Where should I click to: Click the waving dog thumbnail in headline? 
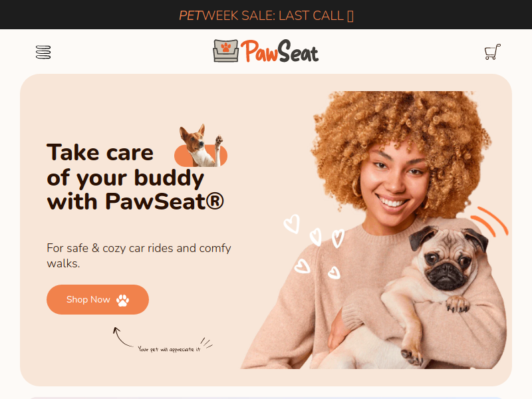point(201,146)
